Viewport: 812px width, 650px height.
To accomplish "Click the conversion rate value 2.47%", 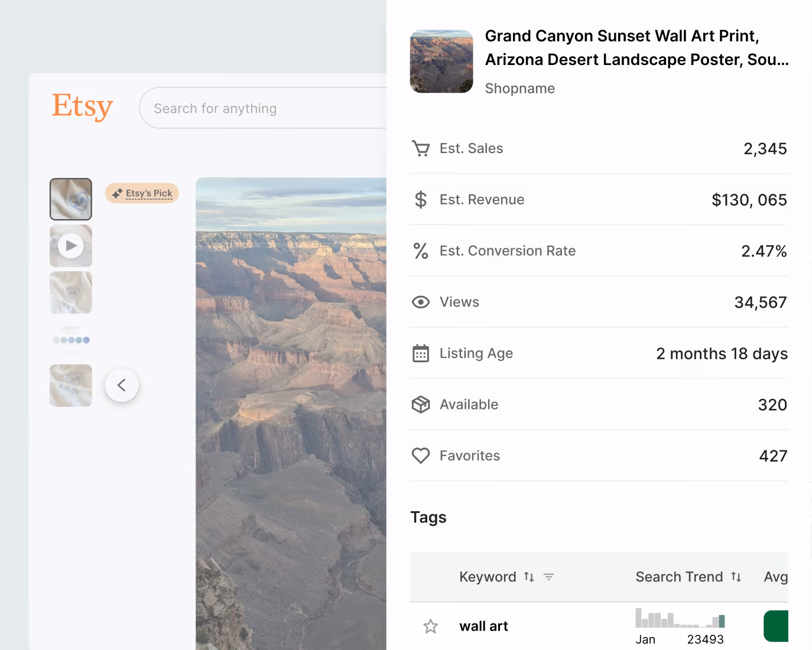I will 764,251.
